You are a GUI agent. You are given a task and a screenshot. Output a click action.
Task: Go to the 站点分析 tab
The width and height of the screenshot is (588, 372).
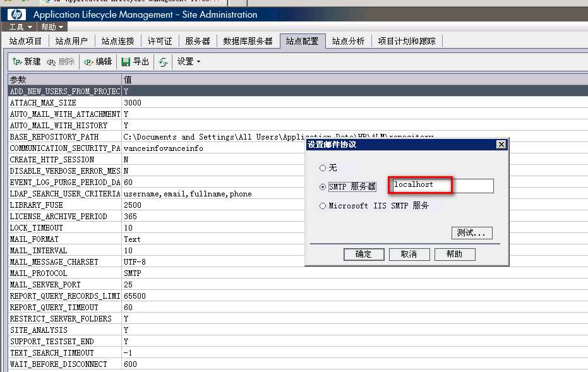pos(349,41)
